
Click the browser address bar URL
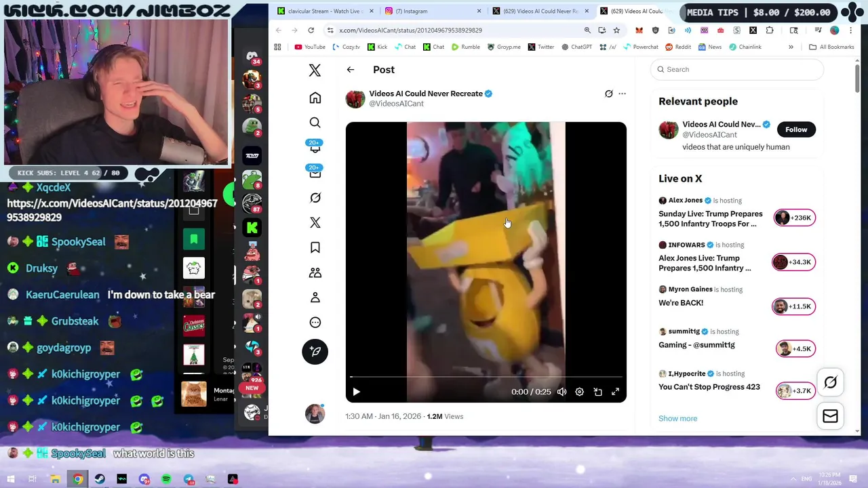click(x=410, y=30)
